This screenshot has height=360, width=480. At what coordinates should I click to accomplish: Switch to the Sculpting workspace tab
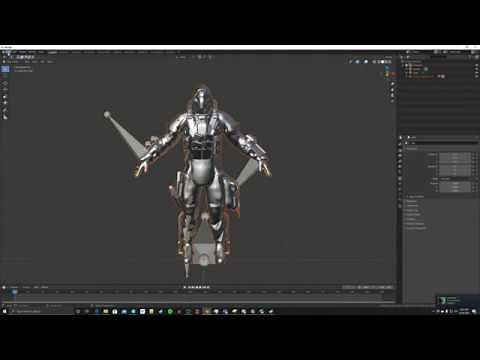pos(76,52)
